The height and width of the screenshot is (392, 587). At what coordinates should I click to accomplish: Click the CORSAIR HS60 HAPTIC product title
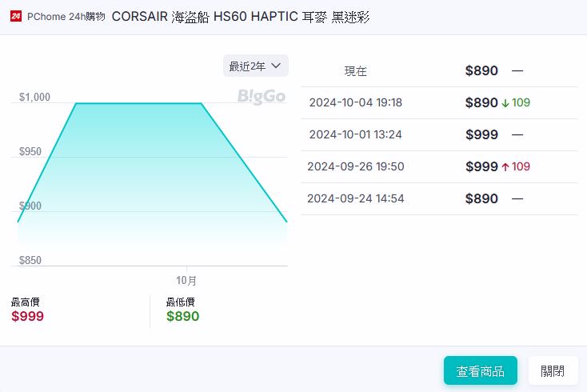[241, 17]
